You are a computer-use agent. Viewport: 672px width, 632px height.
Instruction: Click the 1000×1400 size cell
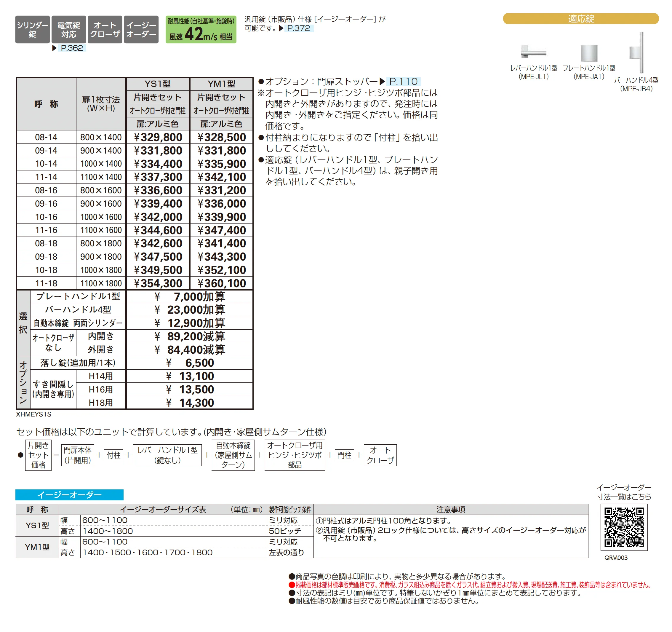[x=101, y=164]
